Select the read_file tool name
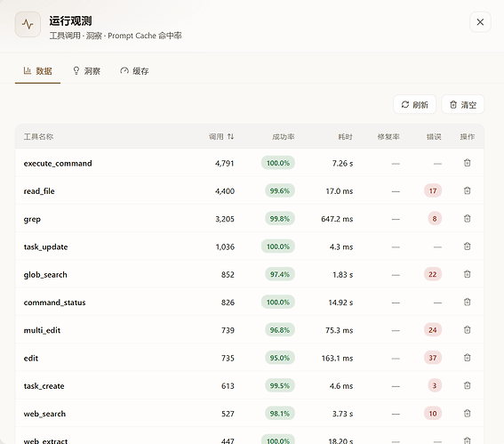504x444 pixels. tap(39, 191)
